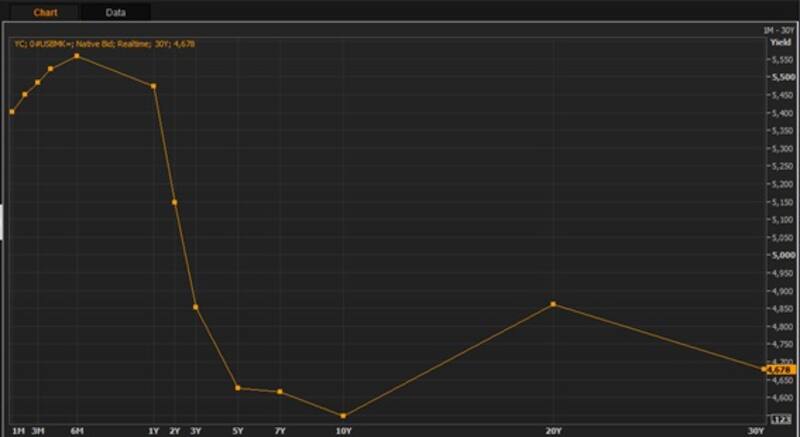Click the 10Y label on x-axis
This screenshot has width=800, height=437.
coord(343,430)
